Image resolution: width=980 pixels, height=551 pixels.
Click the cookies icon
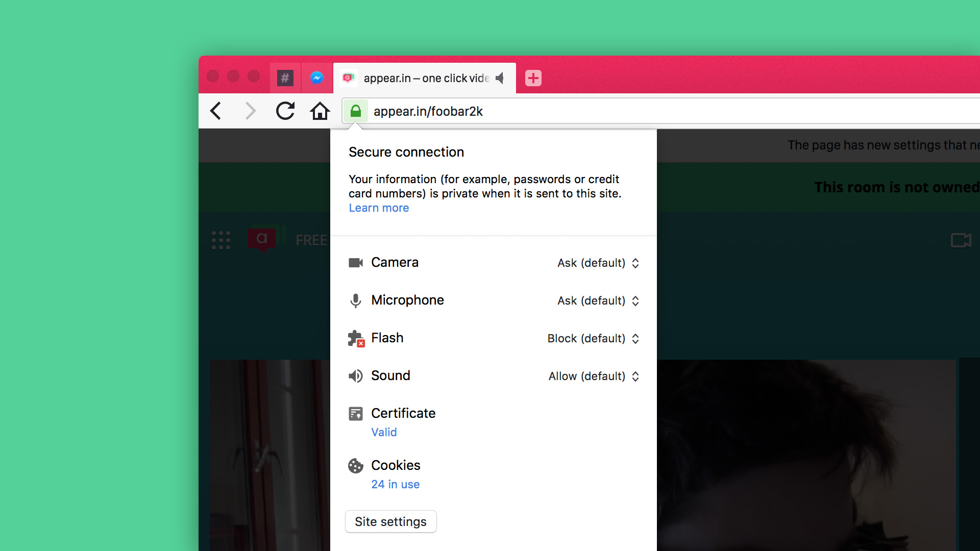pos(355,465)
